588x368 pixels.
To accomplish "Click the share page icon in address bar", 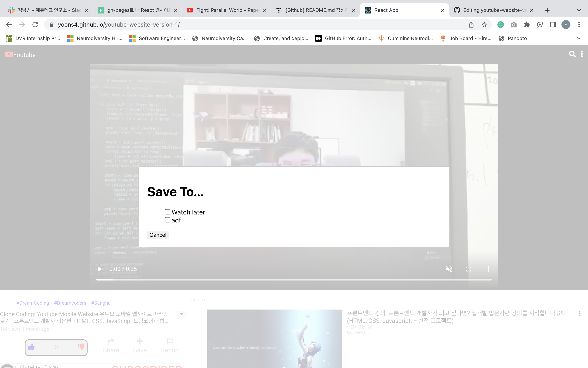I will (471, 25).
